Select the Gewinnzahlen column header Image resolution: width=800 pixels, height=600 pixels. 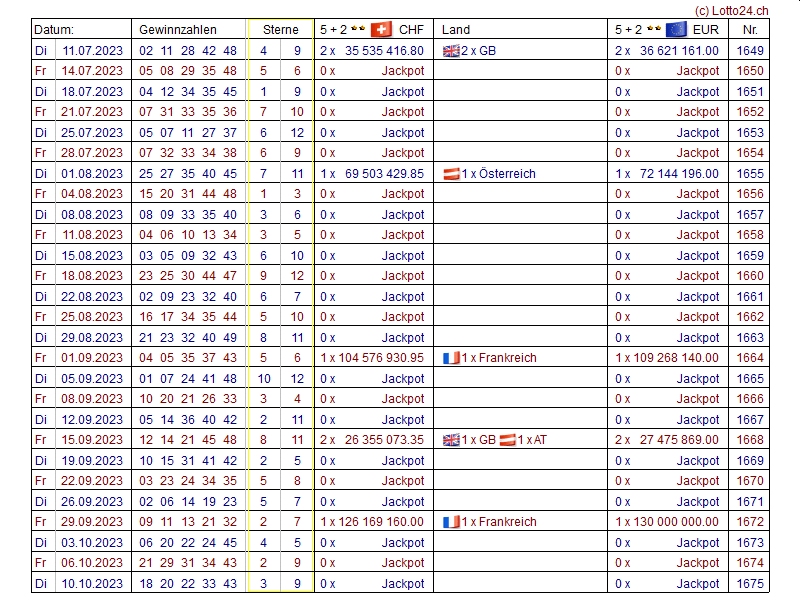(177, 30)
